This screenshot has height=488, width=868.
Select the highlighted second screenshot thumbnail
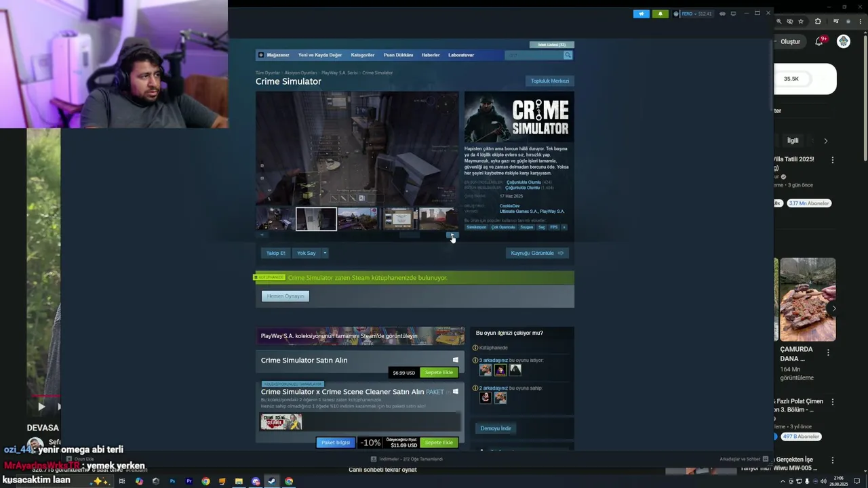(x=316, y=219)
